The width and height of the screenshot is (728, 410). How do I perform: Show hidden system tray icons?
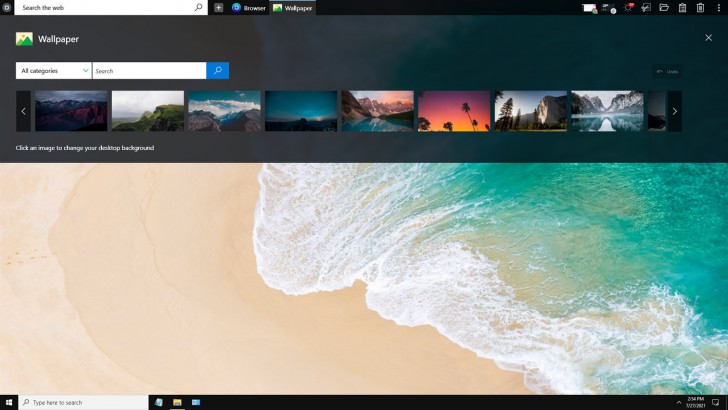click(x=679, y=402)
